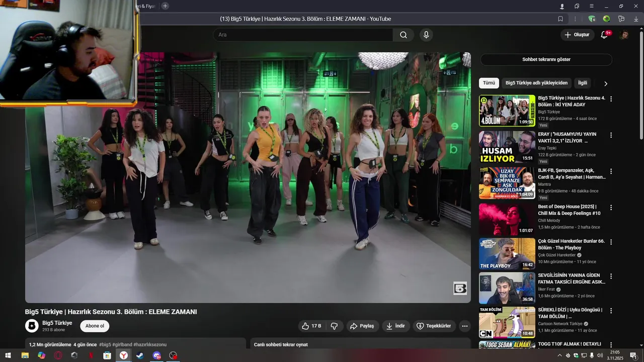Open Windows Start menu

point(8,355)
